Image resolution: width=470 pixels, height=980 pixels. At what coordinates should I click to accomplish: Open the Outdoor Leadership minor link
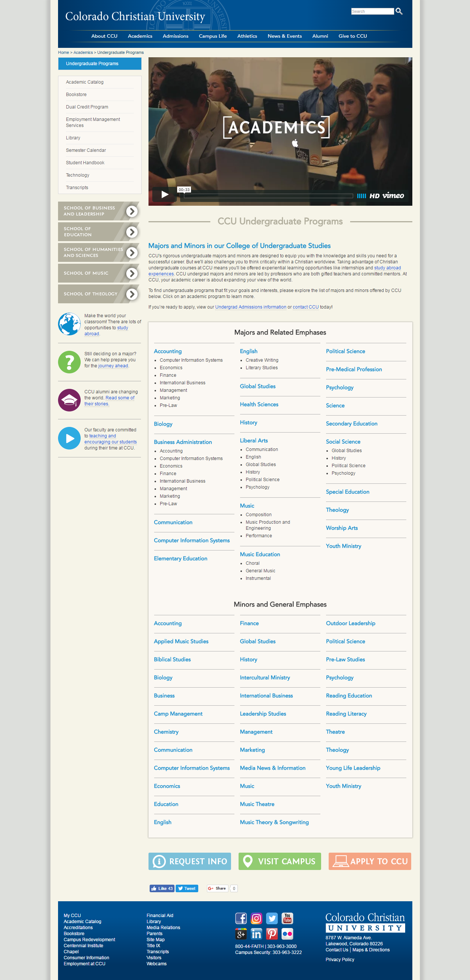[x=351, y=623]
